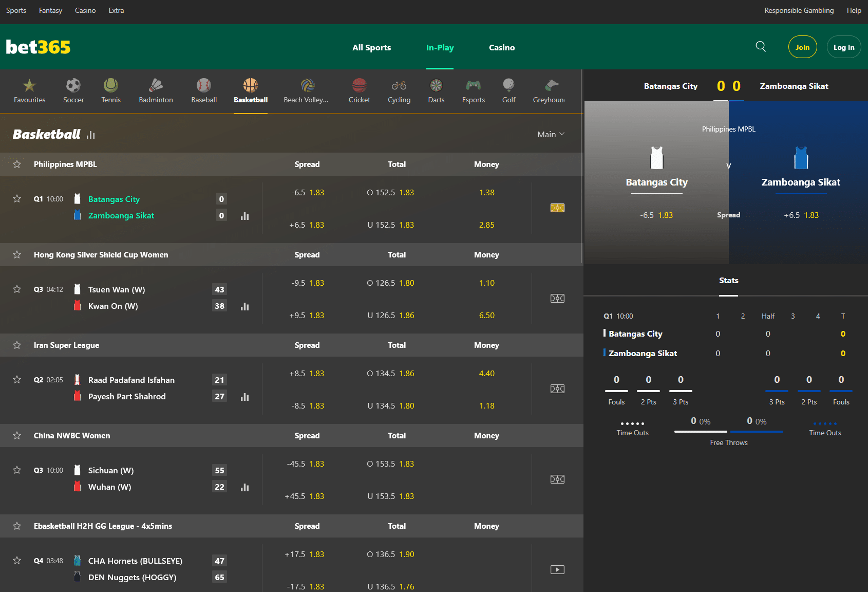This screenshot has width=868, height=592.
Task: Expand the Main market dropdown
Action: click(551, 134)
